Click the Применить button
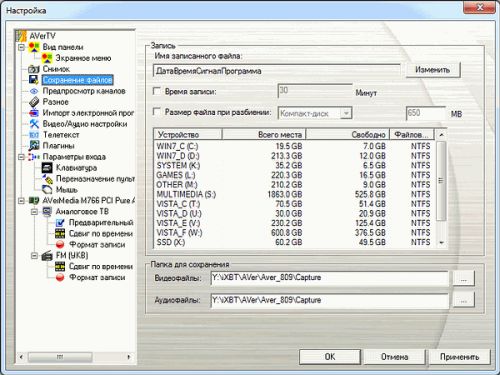This screenshot has height=375, width=500. (459, 357)
